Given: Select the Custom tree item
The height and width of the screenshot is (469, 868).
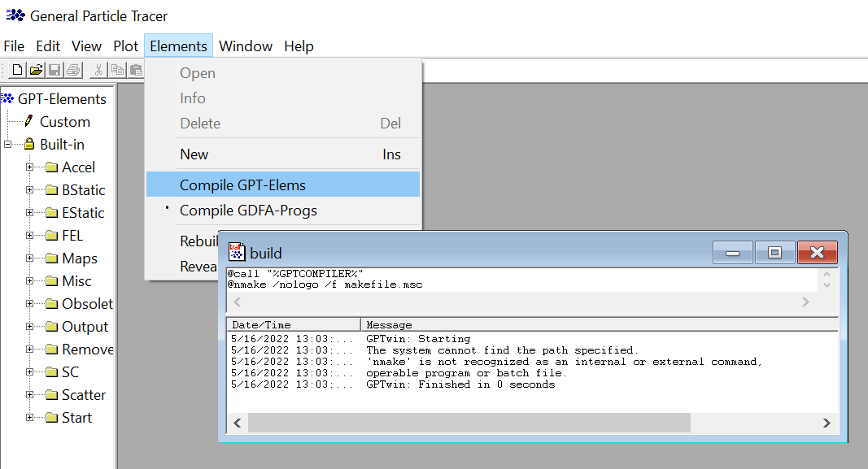Looking at the screenshot, I should pos(65,121).
